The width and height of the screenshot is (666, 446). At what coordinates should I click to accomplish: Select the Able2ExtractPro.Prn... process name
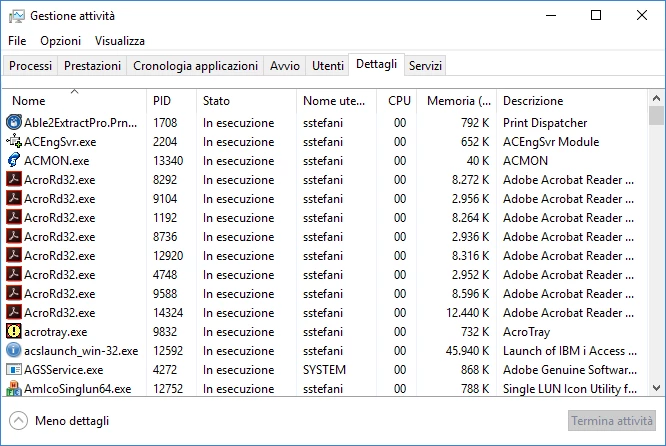click(x=80, y=123)
